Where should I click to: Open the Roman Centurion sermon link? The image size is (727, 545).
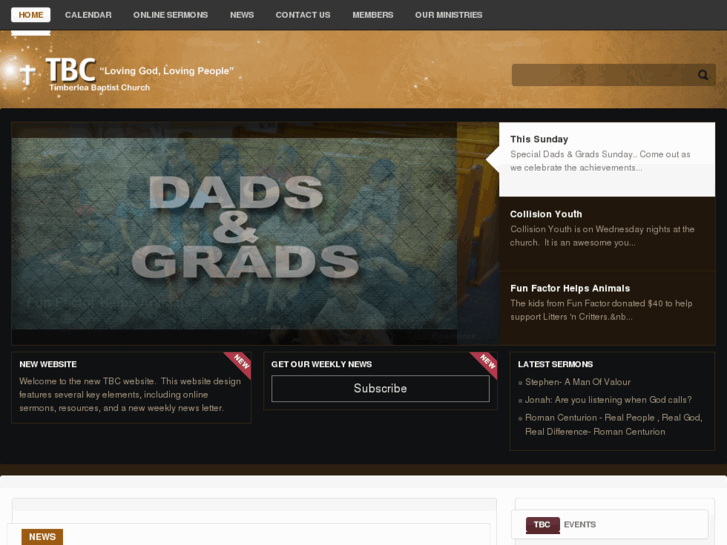[613, 424]
